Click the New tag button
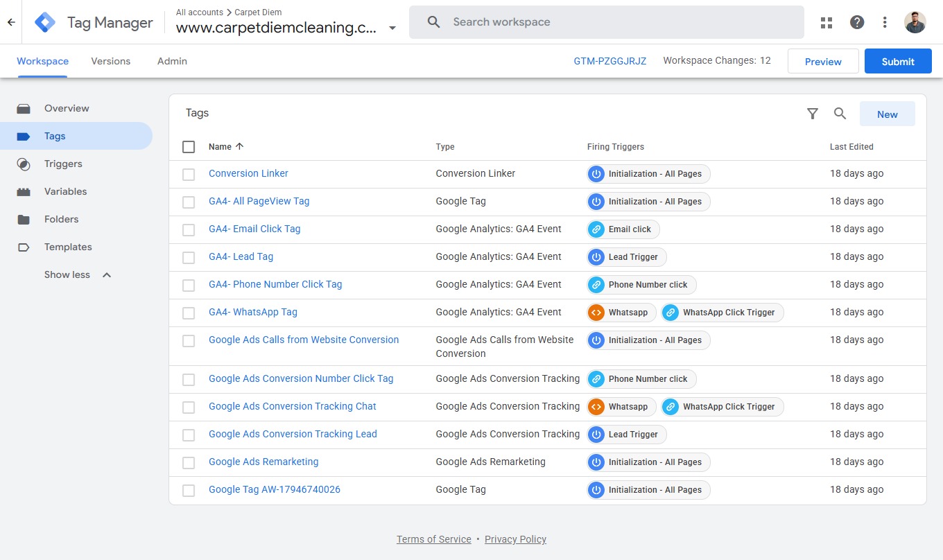This screenshot has width=943, height=560. pos(888,114)
